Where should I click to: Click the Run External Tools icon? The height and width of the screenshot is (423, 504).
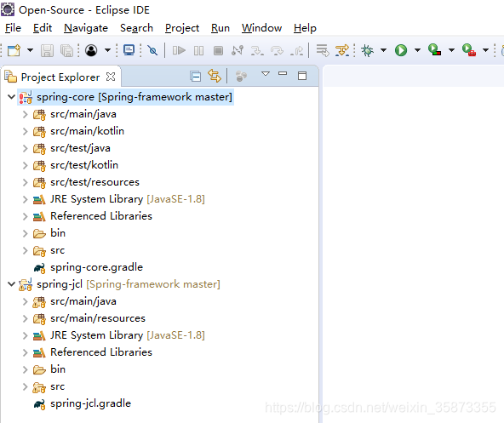pyautogui.click(x=468, y=50)
